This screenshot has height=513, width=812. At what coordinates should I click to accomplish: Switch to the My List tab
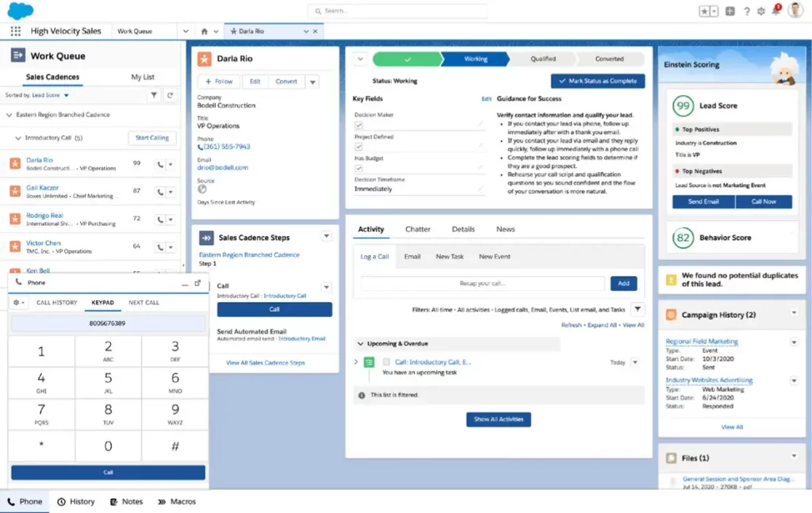143,77
